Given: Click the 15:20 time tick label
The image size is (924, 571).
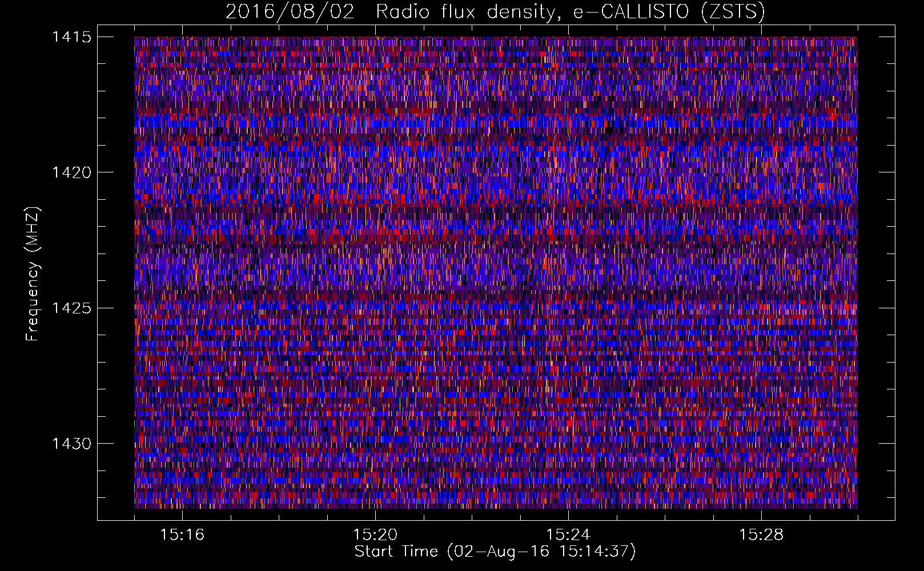Looking at the screenshot, I should point(375,535).
